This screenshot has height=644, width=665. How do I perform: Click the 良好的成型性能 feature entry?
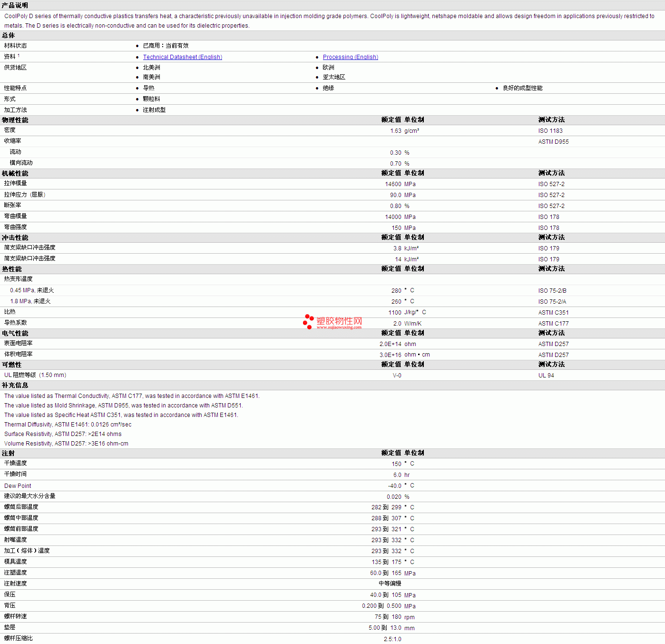[522, 88]
